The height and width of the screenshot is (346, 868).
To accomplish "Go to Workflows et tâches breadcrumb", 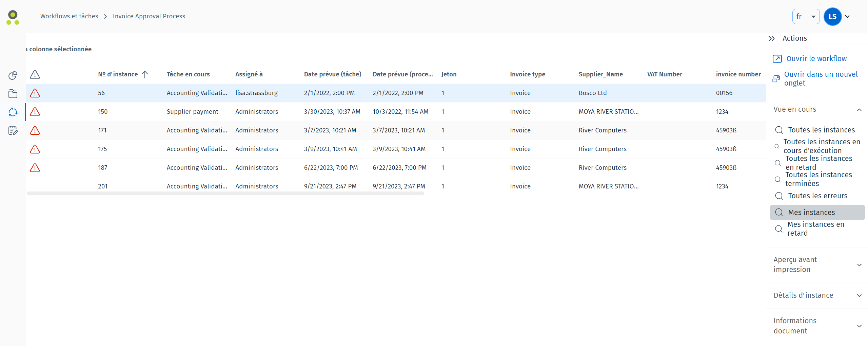I will coord(69,16).
